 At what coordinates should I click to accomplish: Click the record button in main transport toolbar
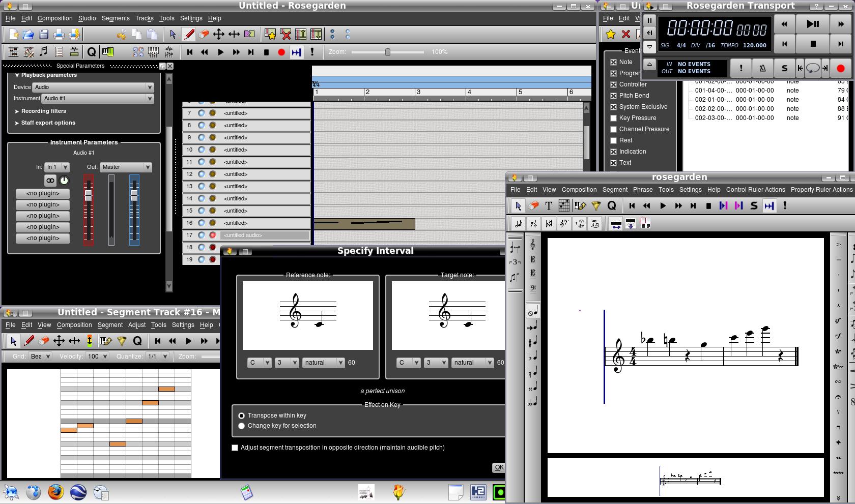point(281,52)
